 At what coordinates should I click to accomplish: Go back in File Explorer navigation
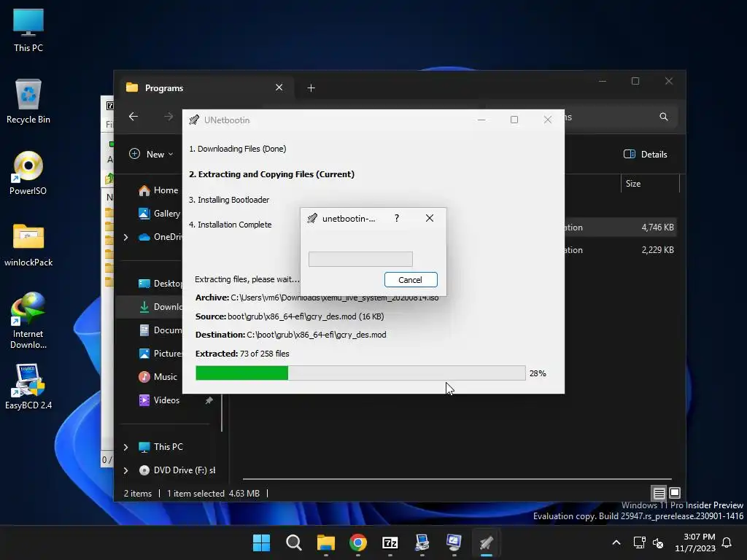133,117
